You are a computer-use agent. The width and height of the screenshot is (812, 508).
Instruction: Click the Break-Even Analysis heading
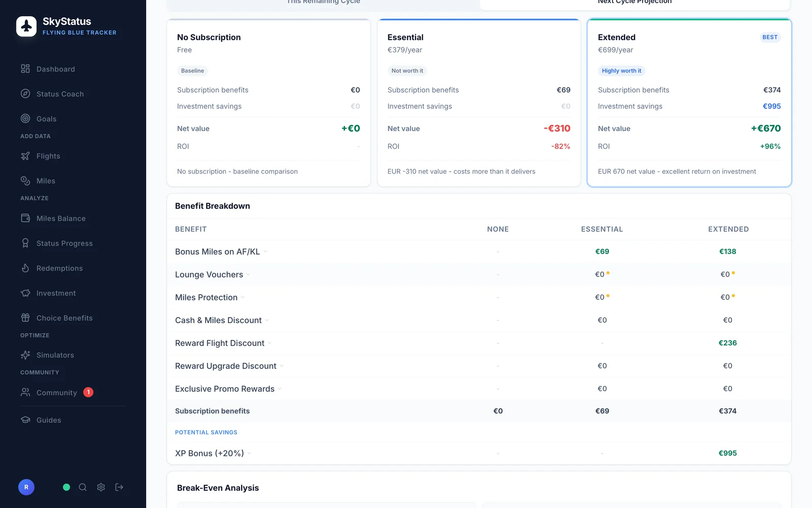[218, 488]
